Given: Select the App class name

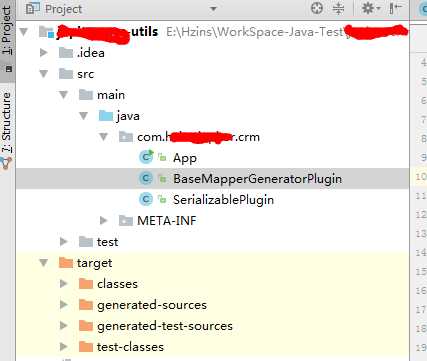Looking at the screenshot, I should point(185,158).
